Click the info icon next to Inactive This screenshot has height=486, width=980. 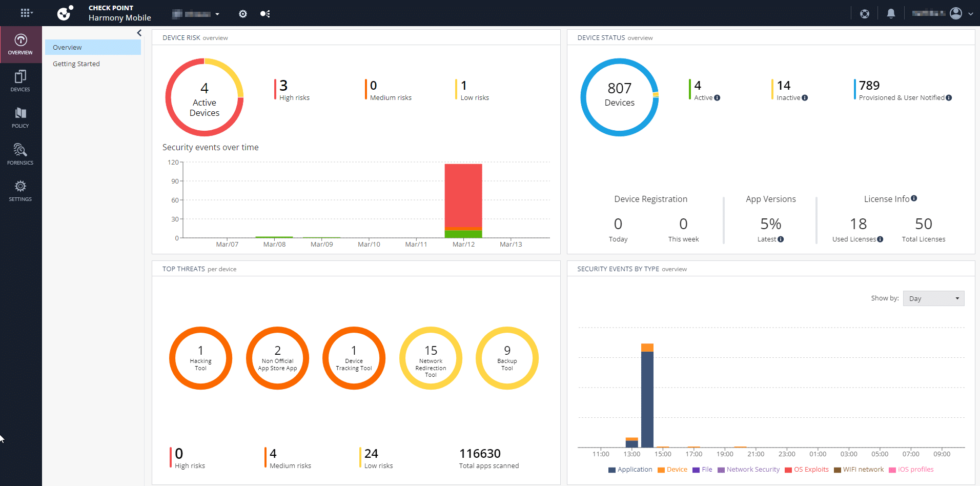(805, 98)
